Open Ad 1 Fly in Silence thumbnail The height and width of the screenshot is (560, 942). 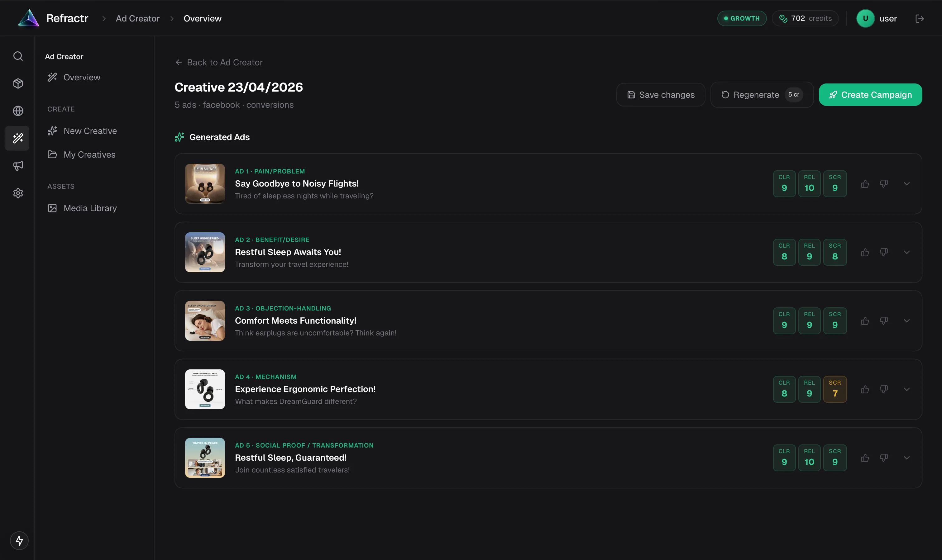pyautogui.click(x=205, y=184)
